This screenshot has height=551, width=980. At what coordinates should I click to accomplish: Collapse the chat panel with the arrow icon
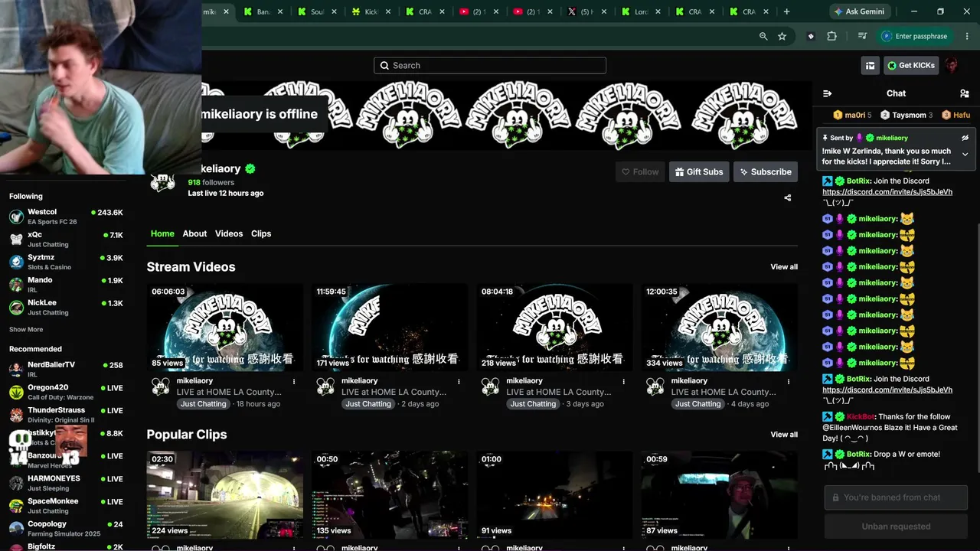[827, 93]
